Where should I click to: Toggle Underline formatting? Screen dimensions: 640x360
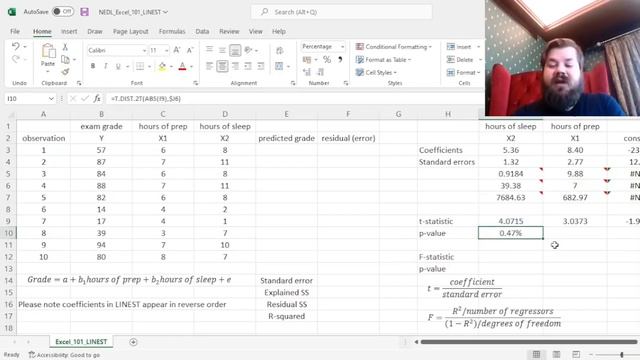118,66
